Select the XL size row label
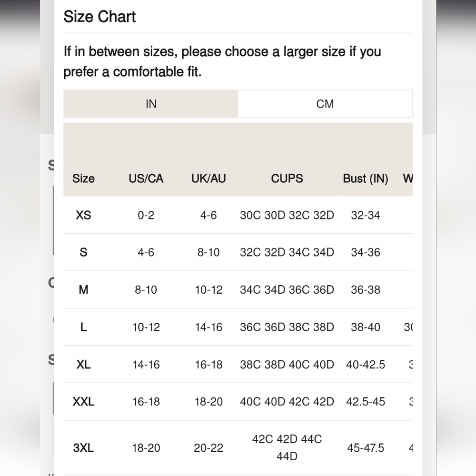 (x=83, y=364)
